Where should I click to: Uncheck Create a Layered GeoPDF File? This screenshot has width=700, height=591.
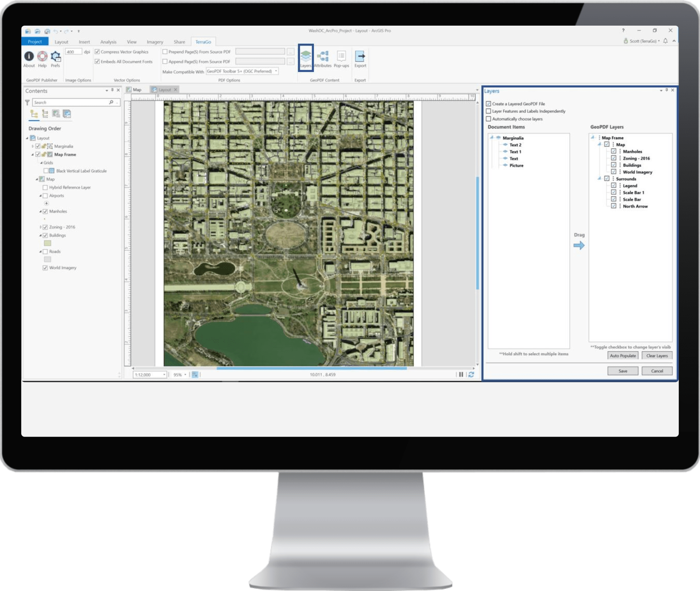[488, 104]
